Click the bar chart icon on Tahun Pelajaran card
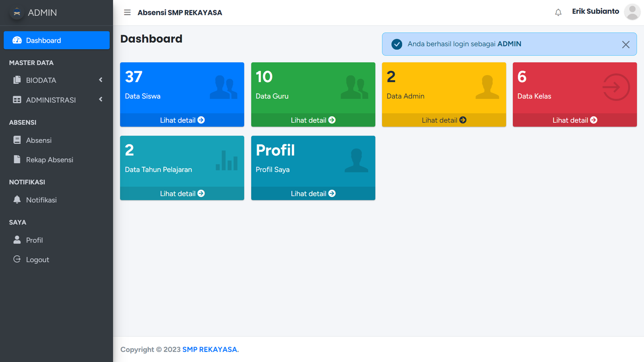Viewport: 644px width, 362px height. [227, 160]
